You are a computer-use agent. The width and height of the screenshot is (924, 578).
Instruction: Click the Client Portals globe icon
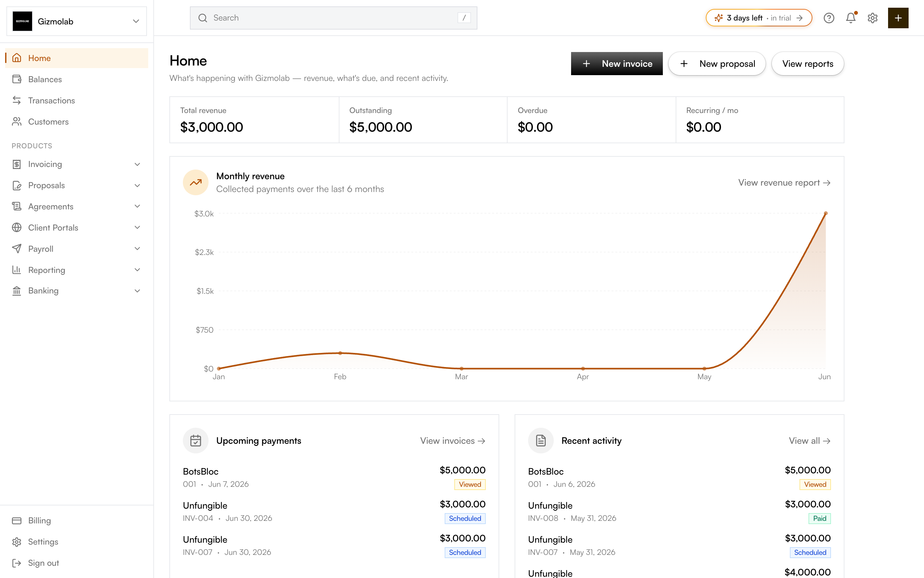coord(17,227)
